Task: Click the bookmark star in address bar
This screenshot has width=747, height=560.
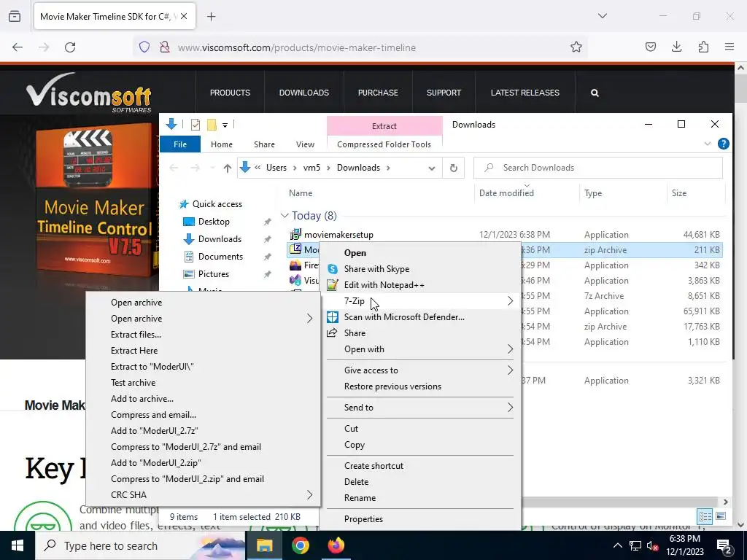Action: (576, 47)
